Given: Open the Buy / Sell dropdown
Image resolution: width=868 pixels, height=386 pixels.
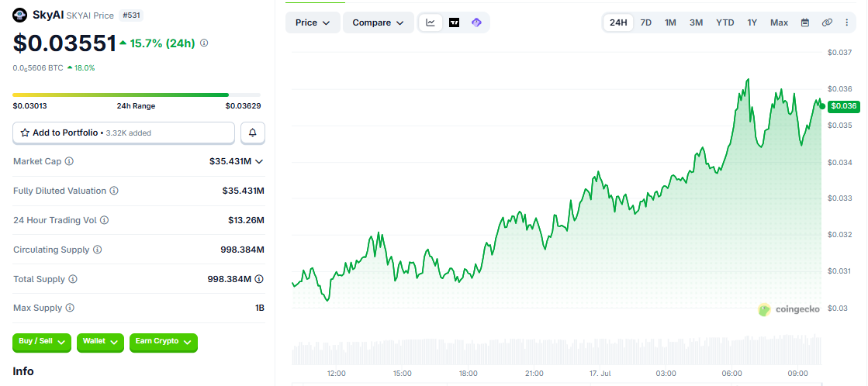Looking at the screenshot, I should pos(42,343).
